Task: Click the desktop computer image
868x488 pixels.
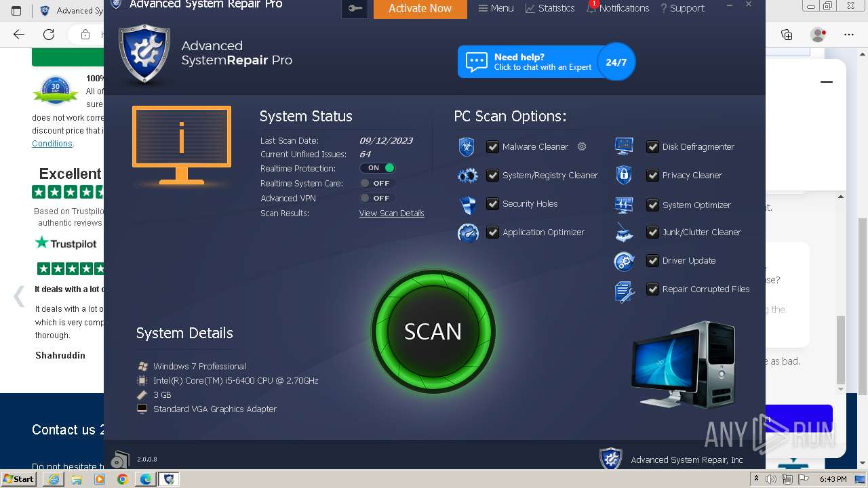Action: pyautogui.click(x=684, y=365)
